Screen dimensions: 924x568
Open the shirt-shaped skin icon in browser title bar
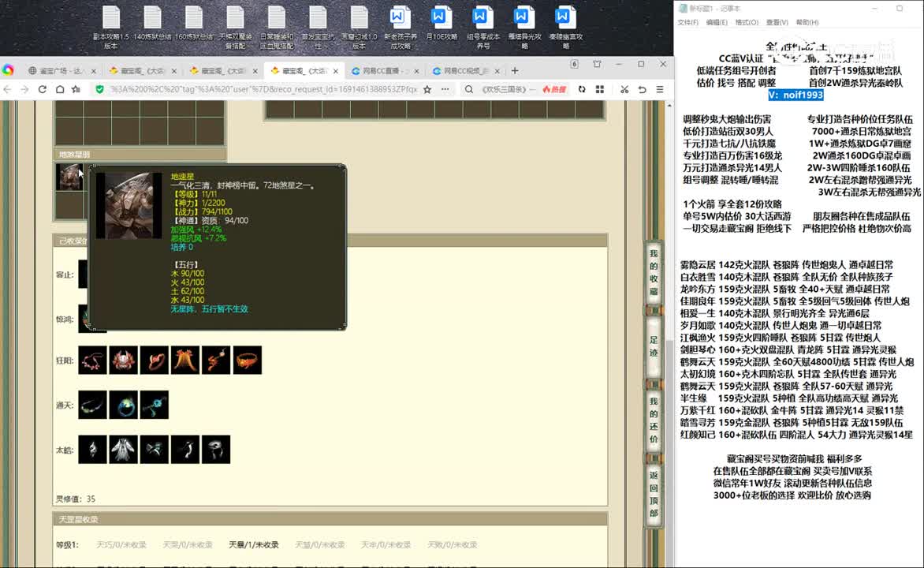click(597, 64)
